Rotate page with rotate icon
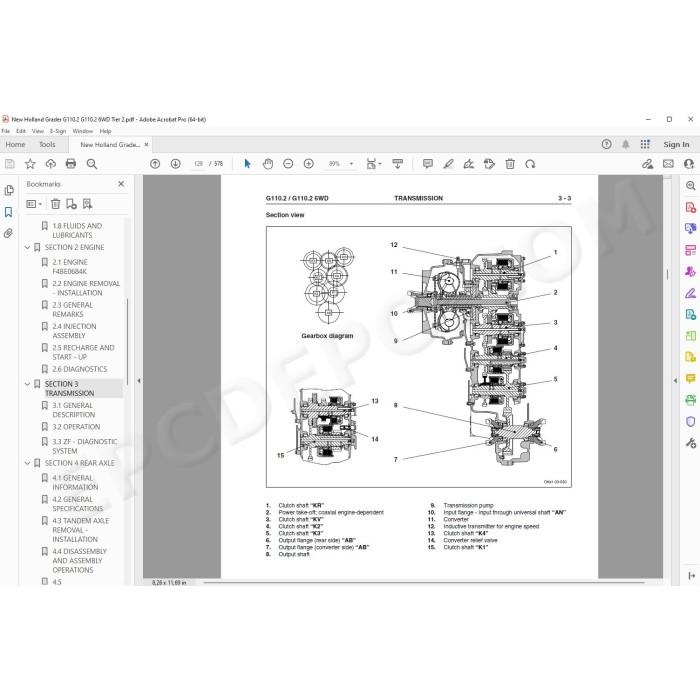The width and height of the screenshot is (700, 700). (x=530, y=164)
